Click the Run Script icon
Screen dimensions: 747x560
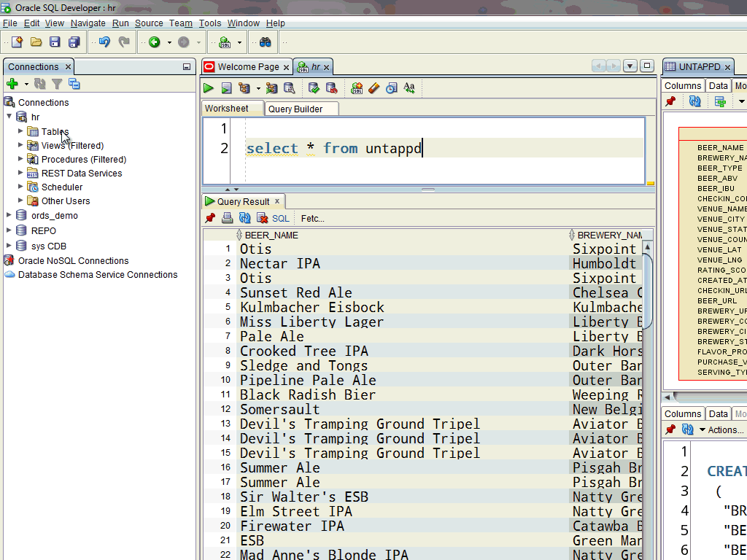click(227, 88)
